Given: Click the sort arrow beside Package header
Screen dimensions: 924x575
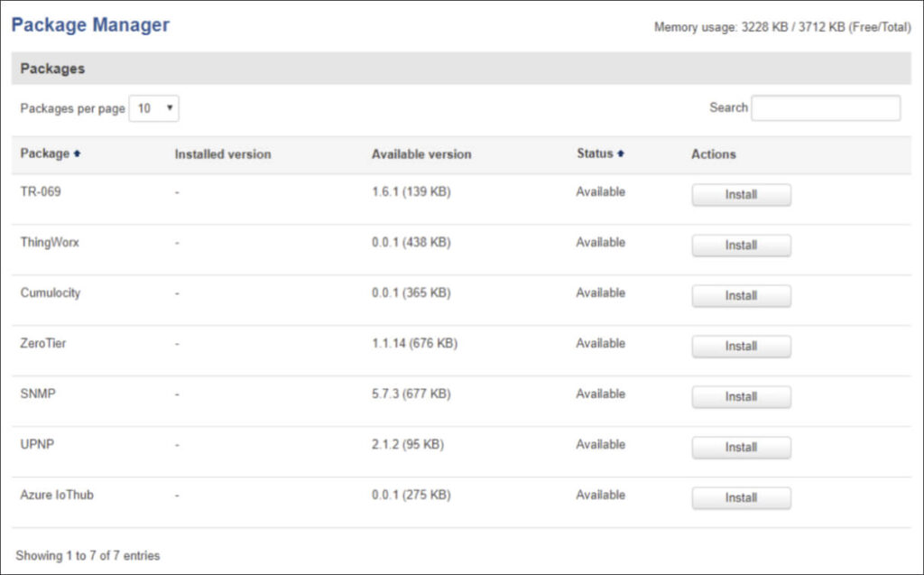Looking at the screenshot, I should coord(77,153).
